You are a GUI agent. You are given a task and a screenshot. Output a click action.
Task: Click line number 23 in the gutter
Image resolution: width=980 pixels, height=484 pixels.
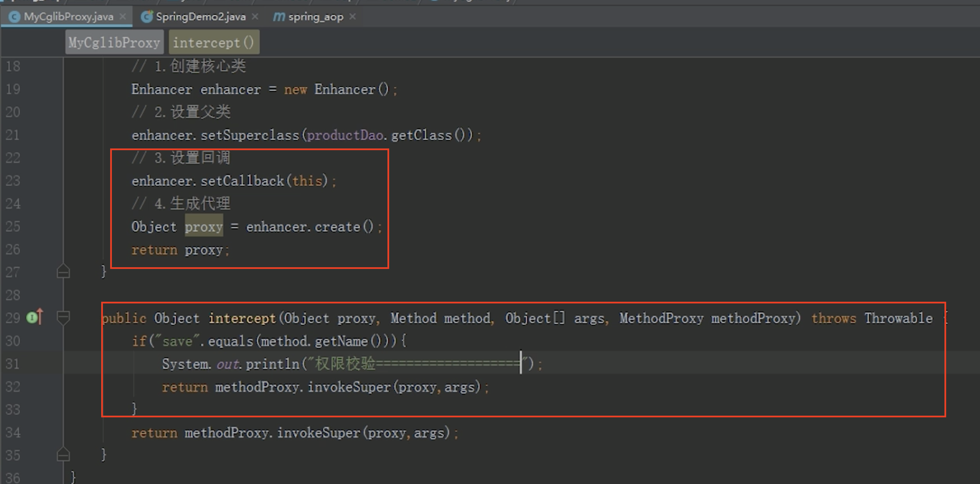(x=12, y=181)
